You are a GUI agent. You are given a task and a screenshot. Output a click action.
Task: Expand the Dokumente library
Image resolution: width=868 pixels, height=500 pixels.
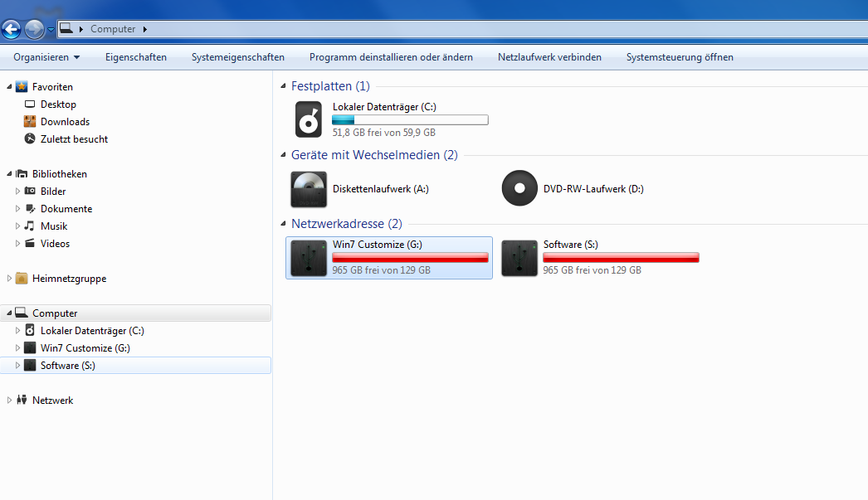(x=17, y=208)
